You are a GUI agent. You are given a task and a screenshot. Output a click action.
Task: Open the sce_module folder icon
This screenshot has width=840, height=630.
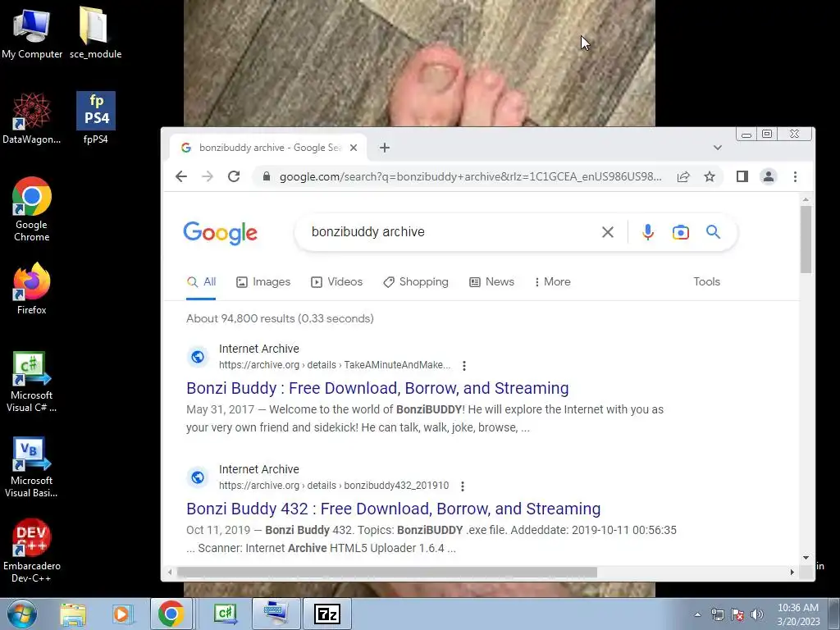pyautogui.click(x=95, y=32)
